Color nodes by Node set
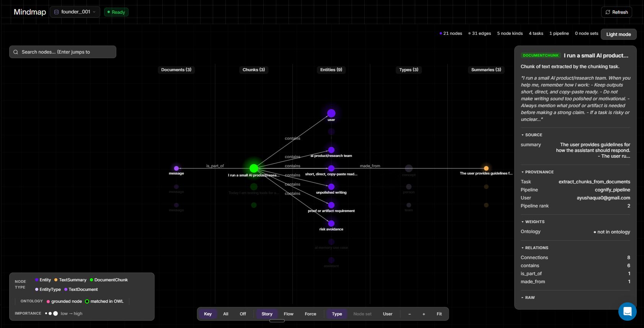Image resolution: width=644 pixels, height=328 pixels. [x=362, y=314]
